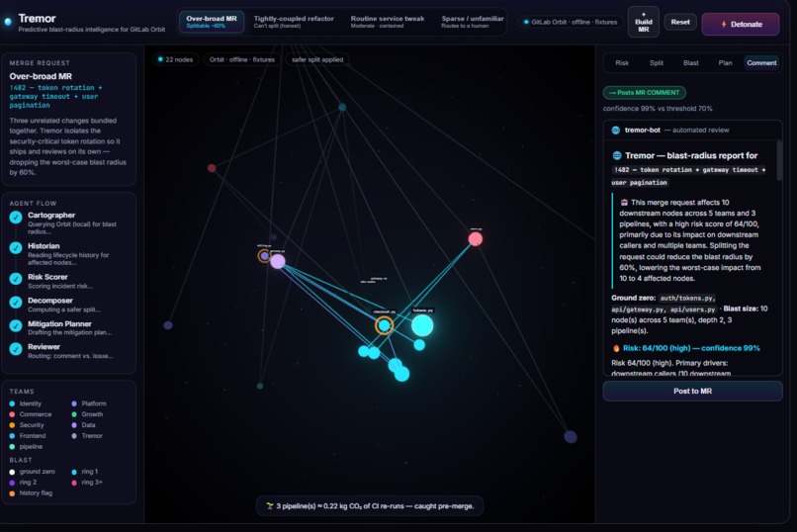Select the light purple gateway.py node
The width and height of the screenshot is (797, 532).
278,262
